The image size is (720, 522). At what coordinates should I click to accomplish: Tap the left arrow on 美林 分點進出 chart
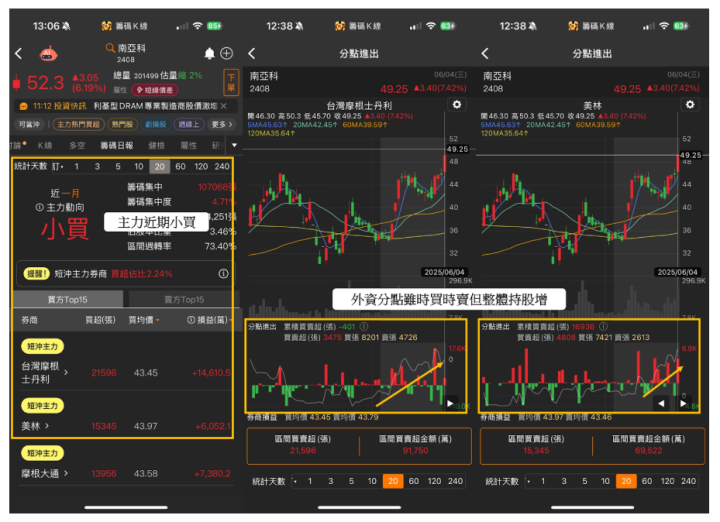click(x=661, y=404)
